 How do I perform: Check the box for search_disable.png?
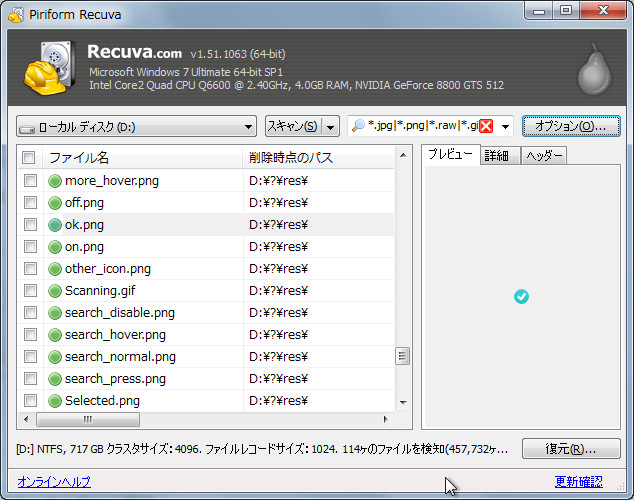click(x=30, y=312)
